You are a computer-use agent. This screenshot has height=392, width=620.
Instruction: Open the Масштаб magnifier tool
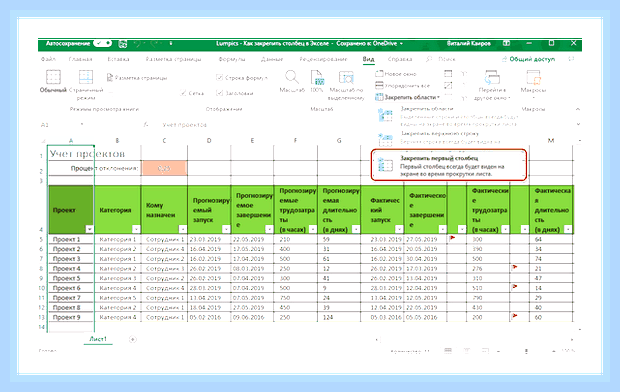pos(292,77)
